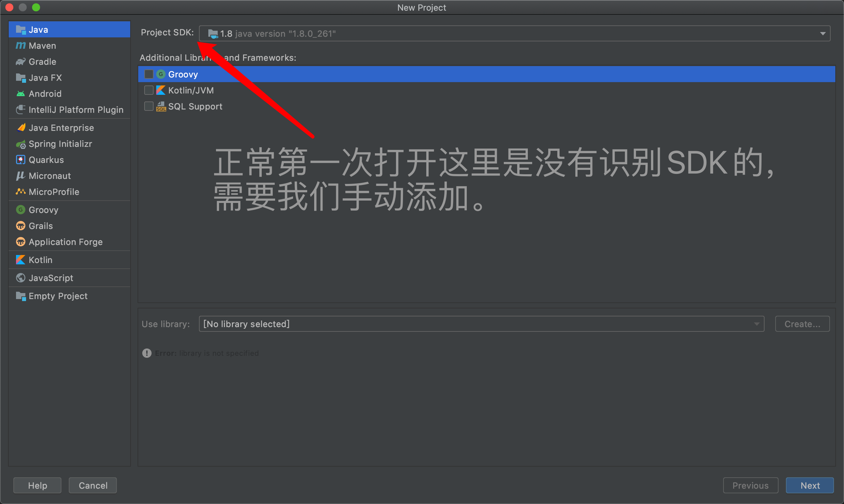844x504 pixels.
Task: Tick the SQL Support checkbox
Action: pyautogui.click(x=149, y=106)
